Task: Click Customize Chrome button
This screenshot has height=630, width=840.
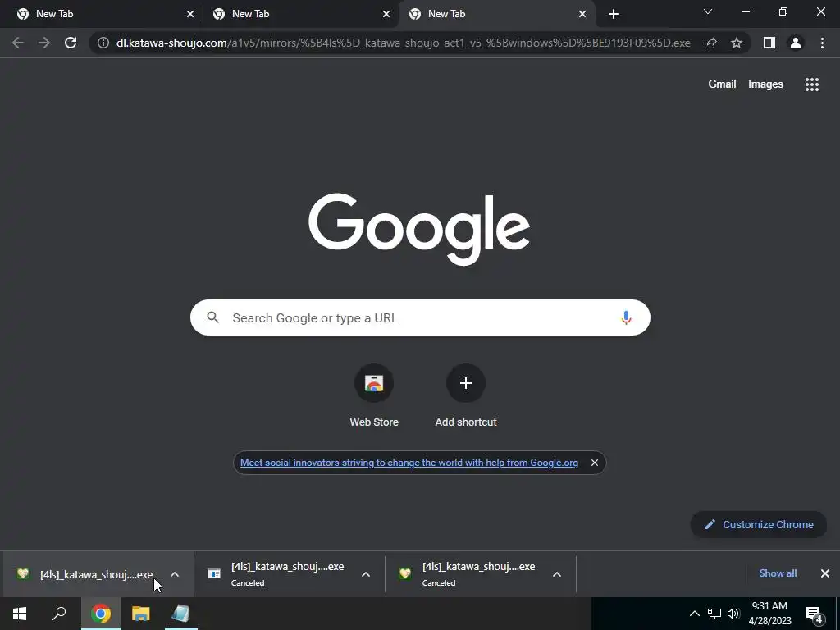Action: pyautogui.click(x=759, y=524)
